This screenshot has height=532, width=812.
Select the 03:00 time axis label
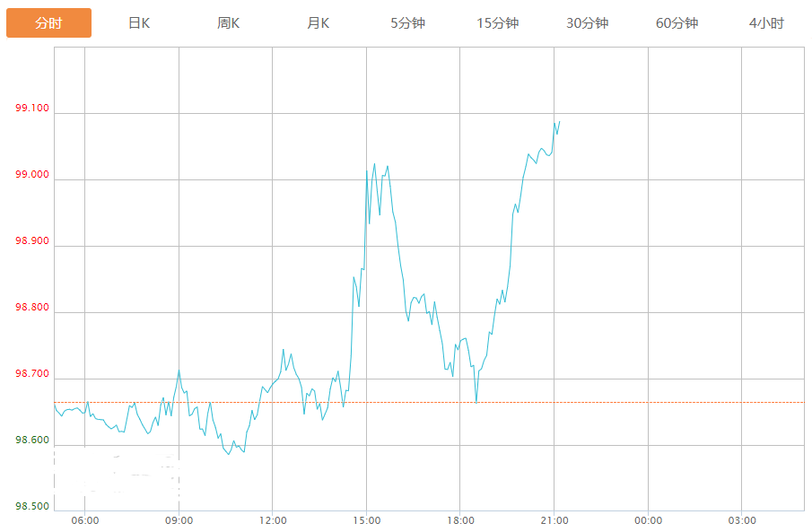[x=742, y=521]
